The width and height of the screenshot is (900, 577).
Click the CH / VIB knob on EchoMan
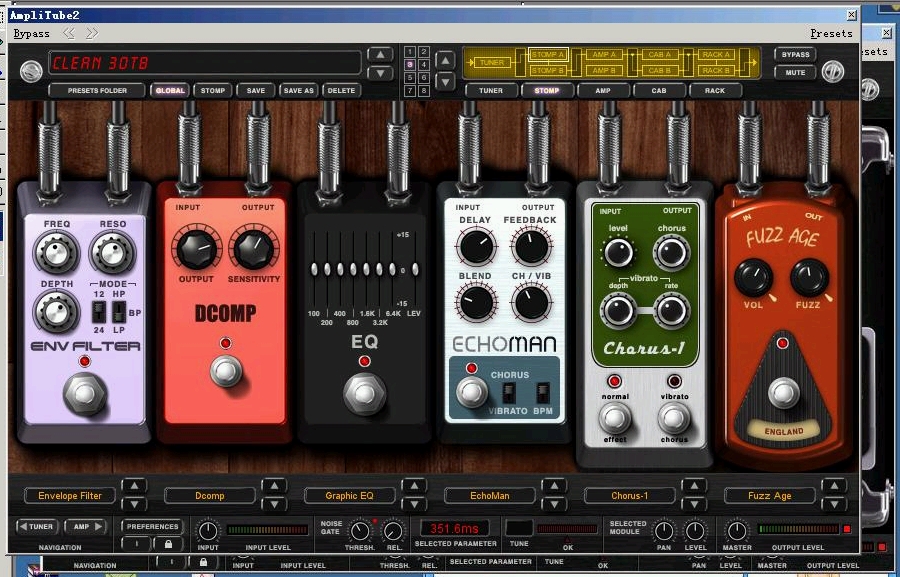click(x=532, y=302)
